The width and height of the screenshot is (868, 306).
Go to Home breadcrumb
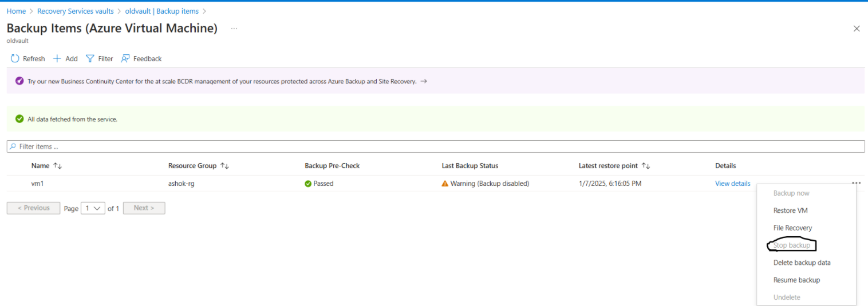16,11
